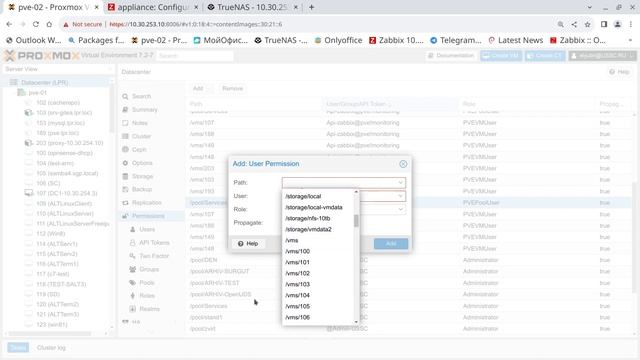The image size is (640, 360).
Task: Open the Path combo box dropdown arrow
Action: tap(400, 182)
